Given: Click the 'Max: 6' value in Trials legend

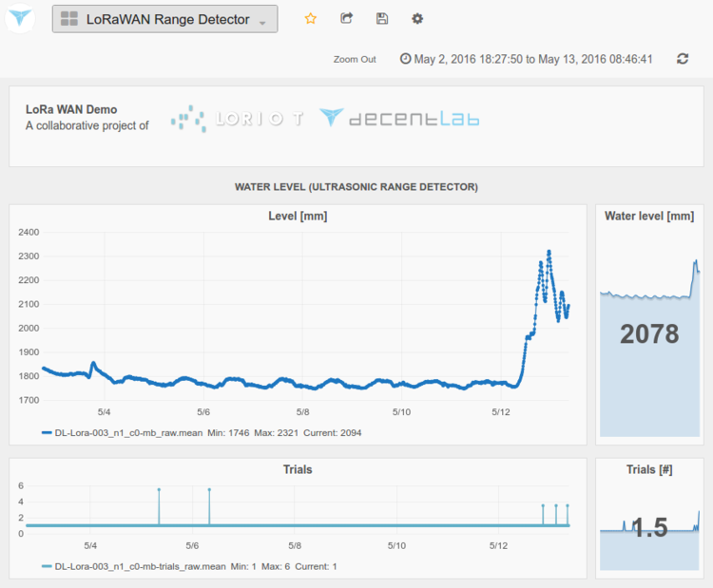Looking at the screenshot, I should (x=276, y=567).
